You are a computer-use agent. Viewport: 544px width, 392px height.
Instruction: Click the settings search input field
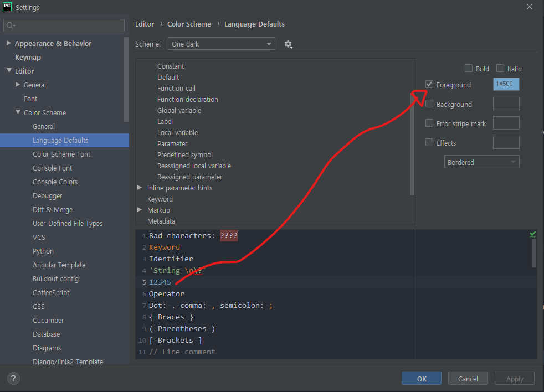point(64,25)
